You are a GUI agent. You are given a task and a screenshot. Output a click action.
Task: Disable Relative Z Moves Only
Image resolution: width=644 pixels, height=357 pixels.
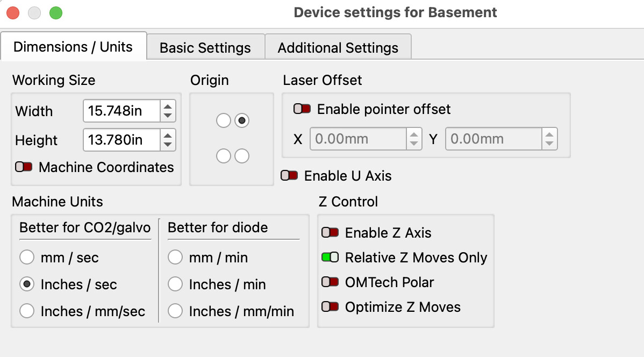pos(330,258)
